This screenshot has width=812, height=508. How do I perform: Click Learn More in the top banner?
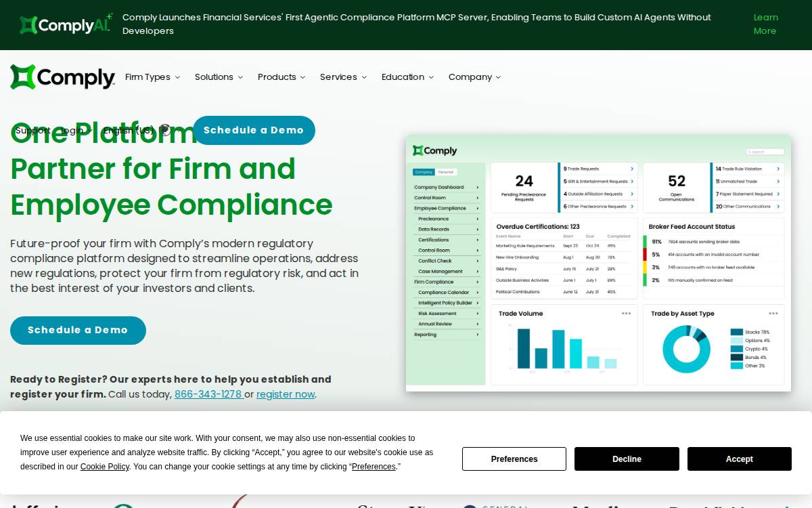[766, 24]
